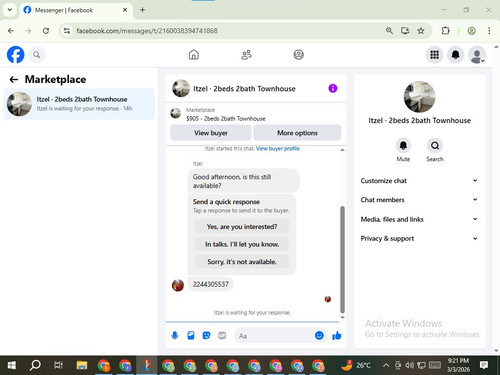Expand Media, files and links section
Viewport: 500px width, 375px height.
coord(419,219)
